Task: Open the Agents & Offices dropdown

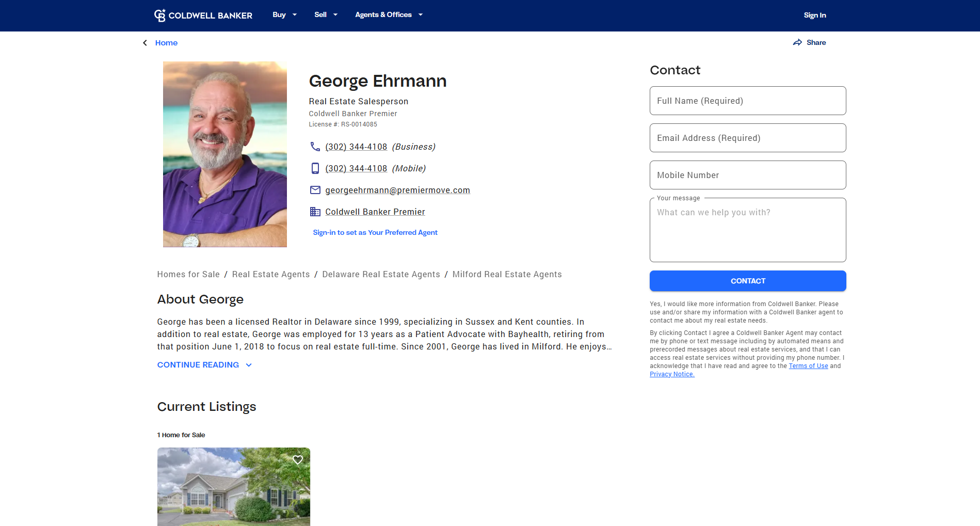Action: pyautogui.click(x=389, y=15)
